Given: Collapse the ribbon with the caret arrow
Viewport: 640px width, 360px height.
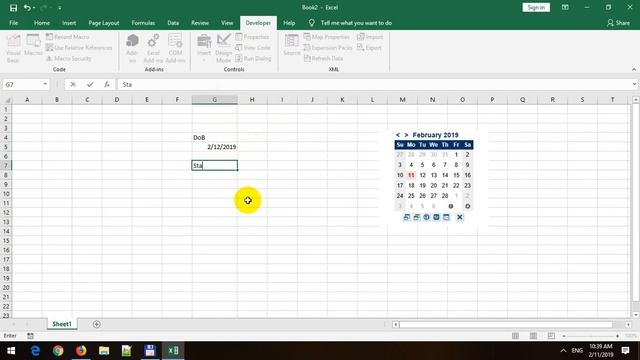Looking at the screenshot, I should pos(633,69).
